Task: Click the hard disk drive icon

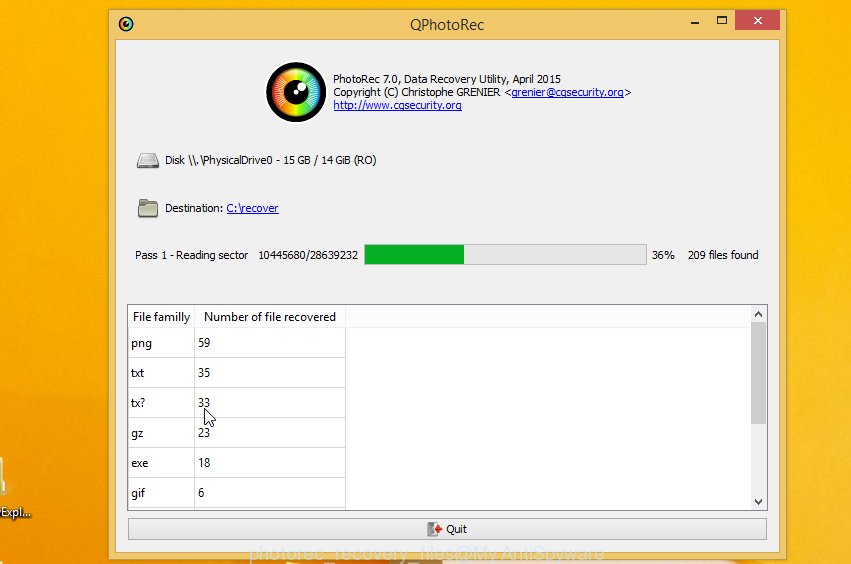Action: pos(147,161)
